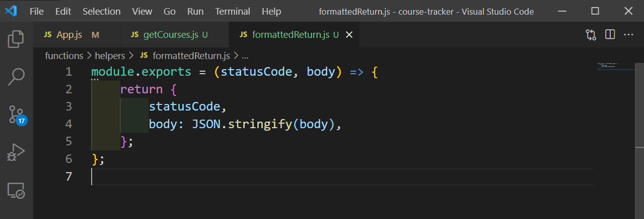Click the 'body:' key on line 4

[x=167, y=124]
